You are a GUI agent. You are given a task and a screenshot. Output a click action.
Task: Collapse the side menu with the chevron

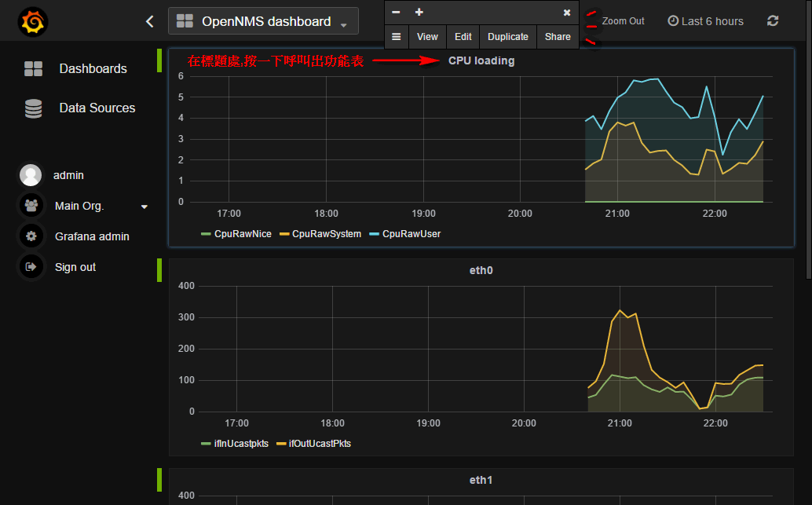[x=150, y=21]
